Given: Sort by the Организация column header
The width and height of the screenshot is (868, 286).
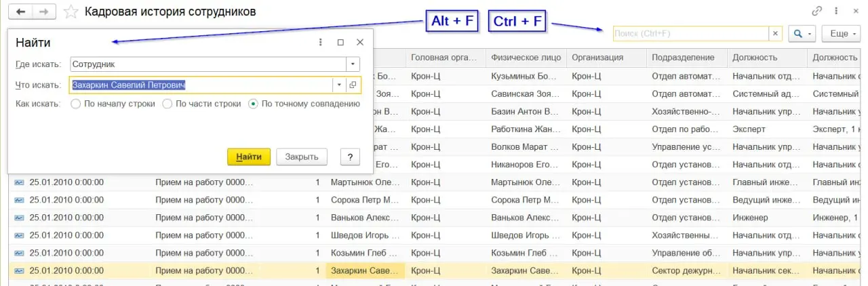Looking at the screenshot, I should click(606, 58).
